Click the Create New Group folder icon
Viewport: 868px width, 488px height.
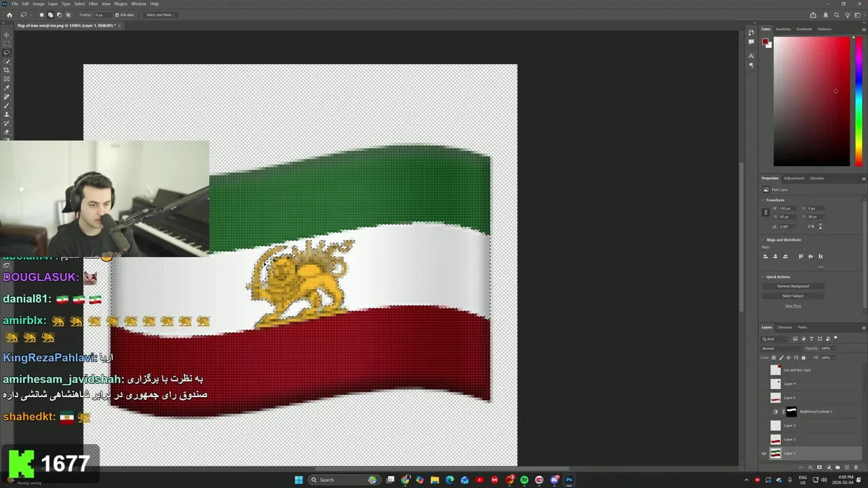pyautogui.click(x=837, y=467)
